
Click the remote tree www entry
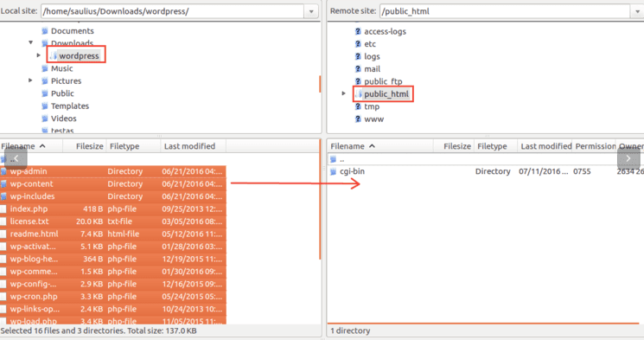pyautogui.click(x=373, y=119)
